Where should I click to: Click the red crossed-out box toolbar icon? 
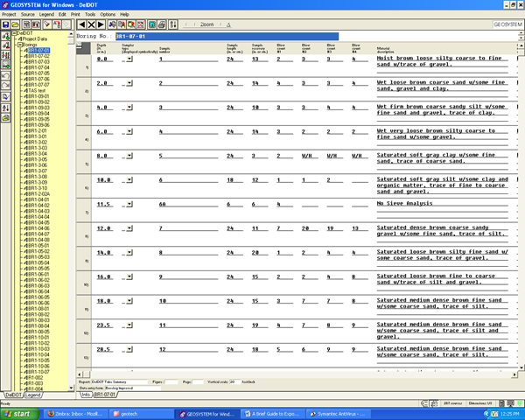click(x=141, y=24)
